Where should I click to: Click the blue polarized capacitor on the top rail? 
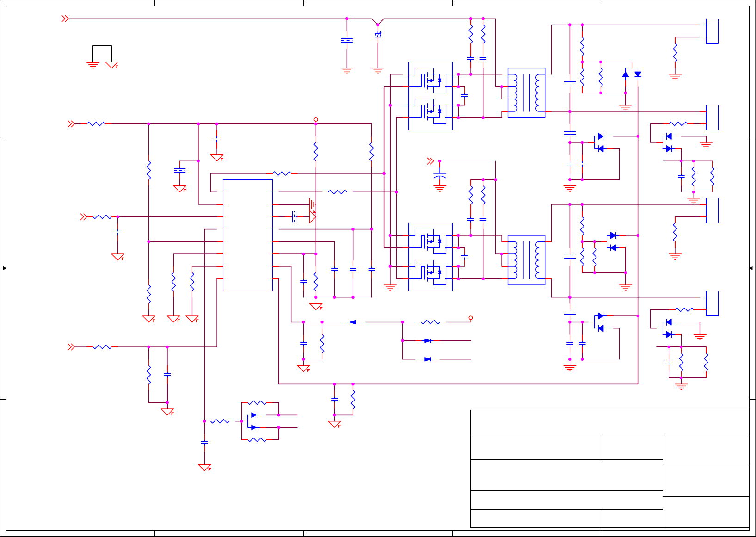point(378,35)
